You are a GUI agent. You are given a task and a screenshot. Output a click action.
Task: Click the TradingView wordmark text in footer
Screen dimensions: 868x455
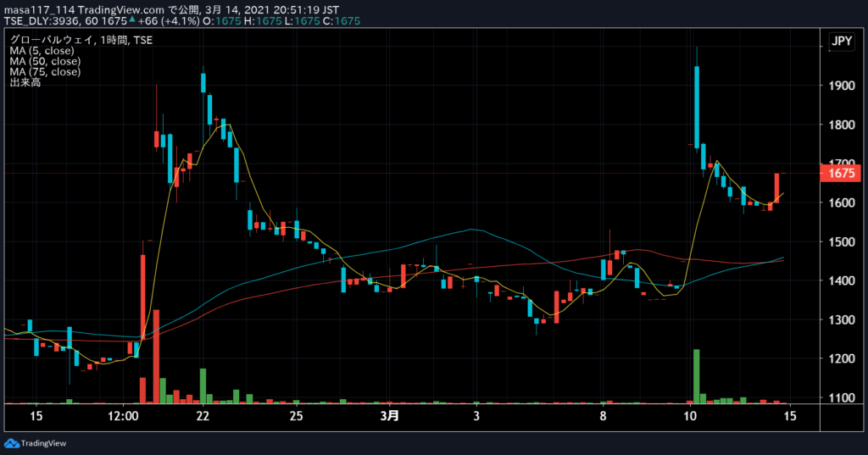click(43, 443)
